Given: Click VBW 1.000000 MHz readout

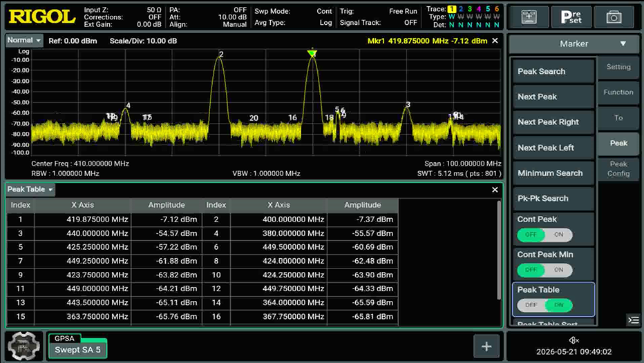Looking at the screenshot, I should click(266, 173).
